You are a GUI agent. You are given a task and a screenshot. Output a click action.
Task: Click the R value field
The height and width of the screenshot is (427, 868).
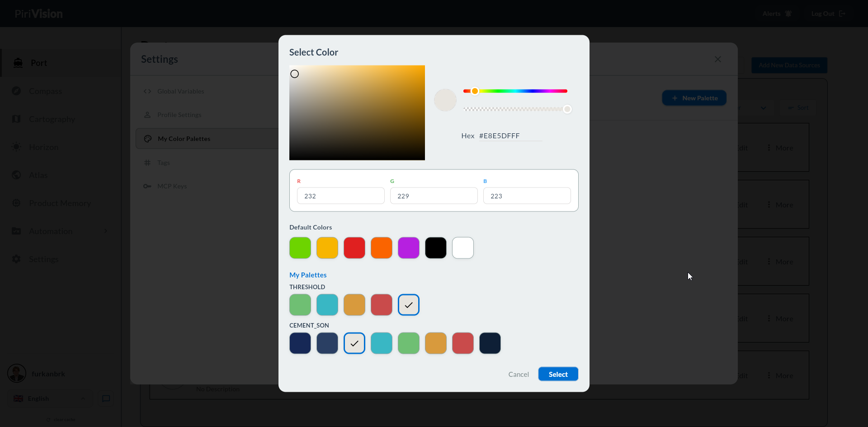pos(341,196)
